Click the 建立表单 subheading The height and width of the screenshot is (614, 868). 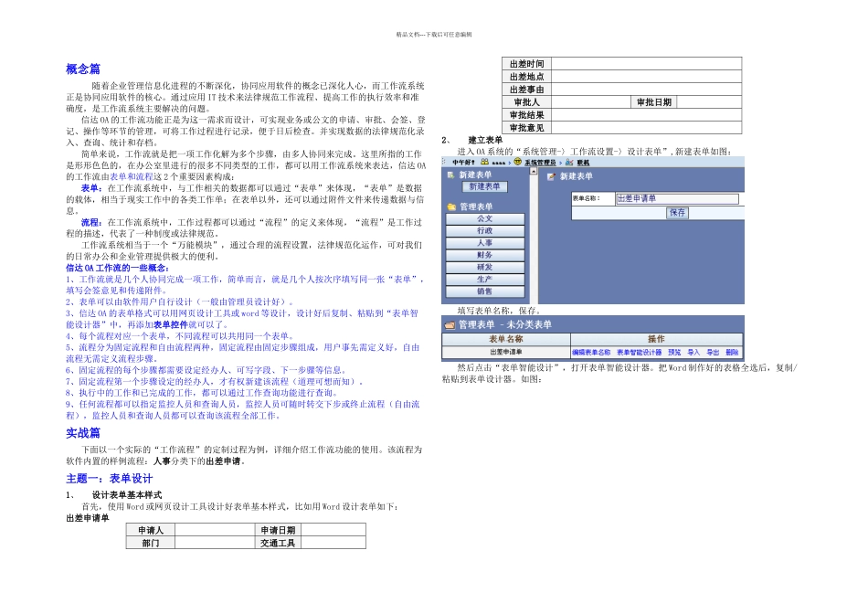click(485, 140)
